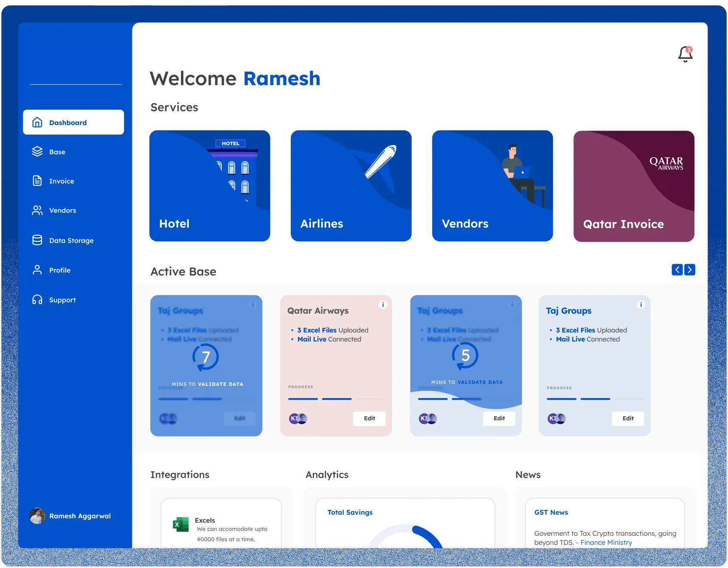Click the Vendors people icon in sidebar
728x568 pixels.
[37, 211]
